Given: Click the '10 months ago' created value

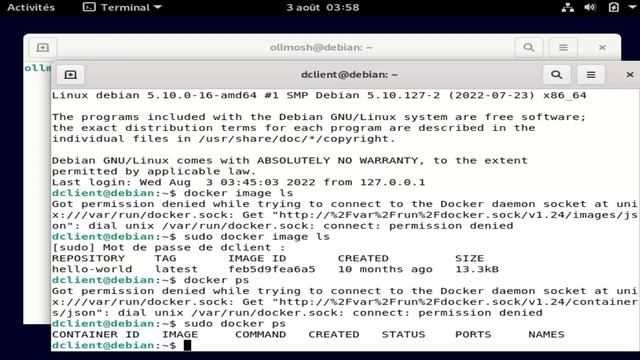Looking at the screenshot, I should click(x=385, y=269).
